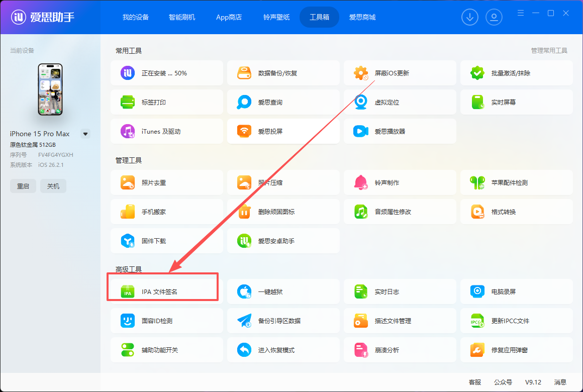
Task: Open the 虚拟定位 tool
Action: (400, 102)
